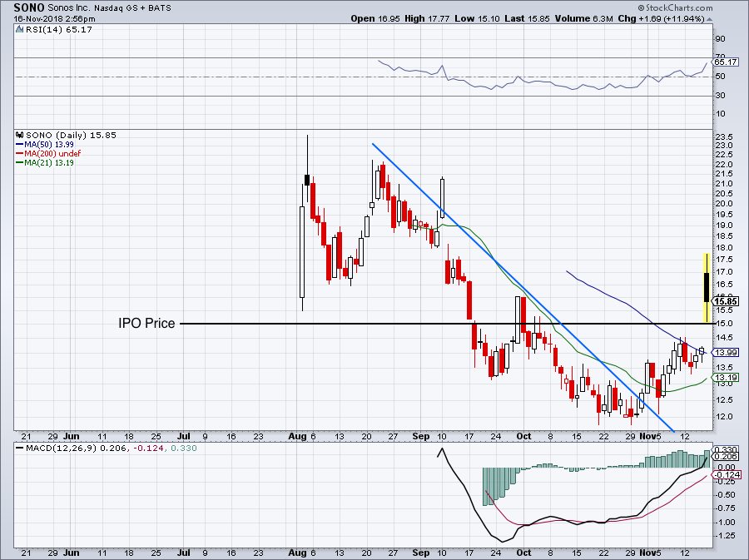Image resolution: width=749 pixels, height=560 pixels.
Task: Click the candlestick icon beside SONO (Daily)
Action: (20, 135)
